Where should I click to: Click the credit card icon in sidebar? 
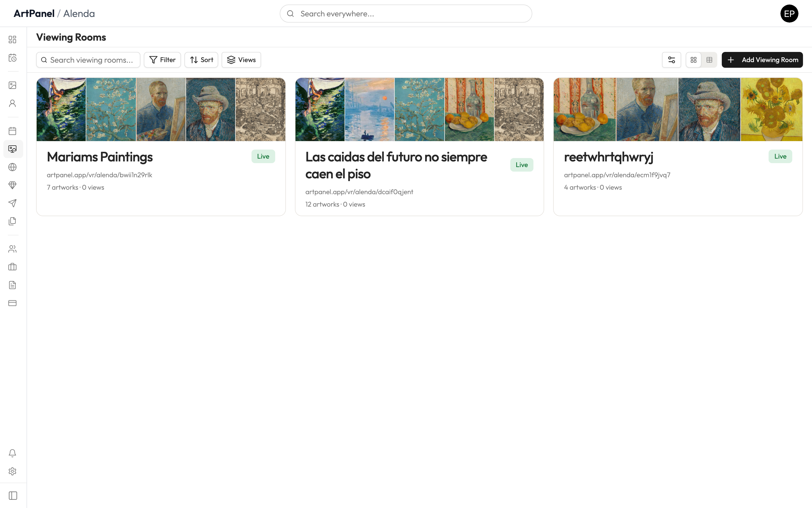coord(12,303)
